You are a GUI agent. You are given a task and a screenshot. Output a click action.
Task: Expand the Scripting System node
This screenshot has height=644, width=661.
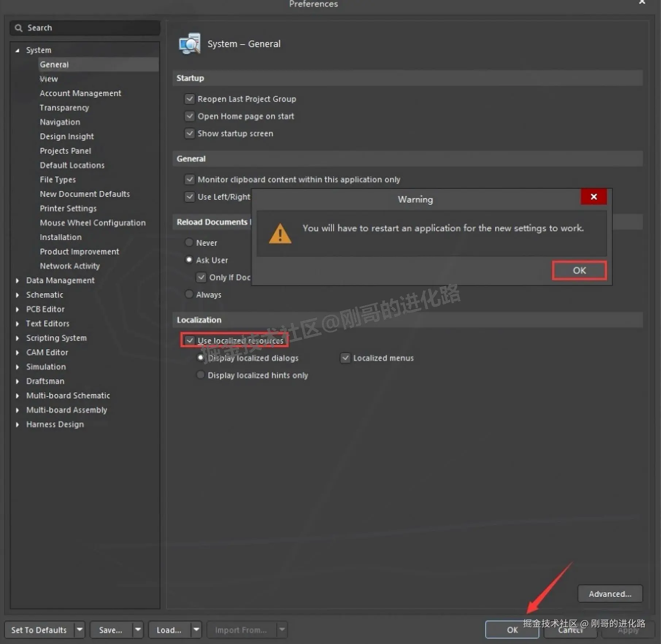pos(17,338)
